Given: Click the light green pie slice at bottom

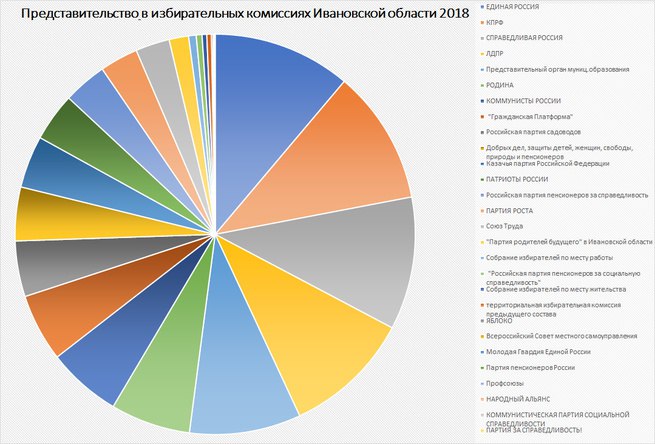Looking at the screenshot, I should click(x=175, y=355).
